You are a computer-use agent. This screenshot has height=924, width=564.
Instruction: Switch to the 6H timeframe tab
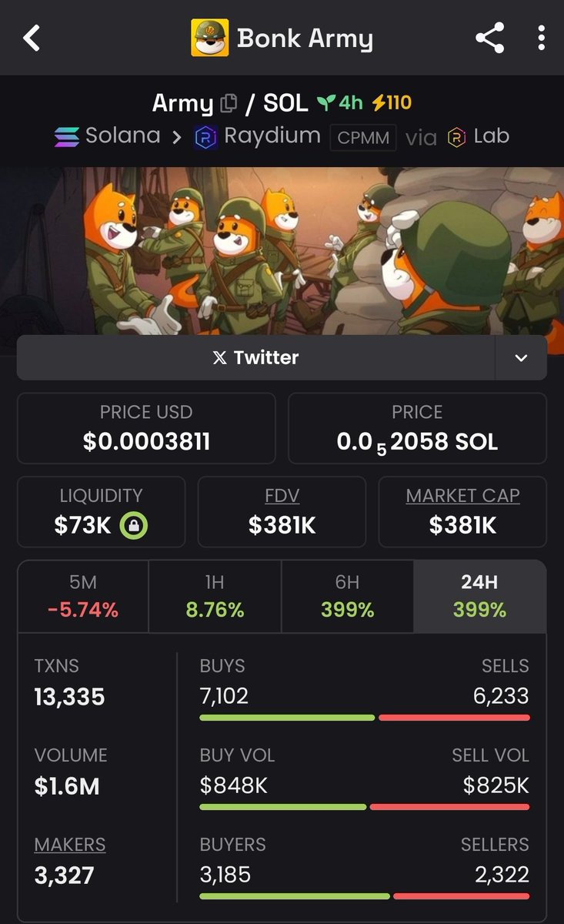[x=348, y=597]
